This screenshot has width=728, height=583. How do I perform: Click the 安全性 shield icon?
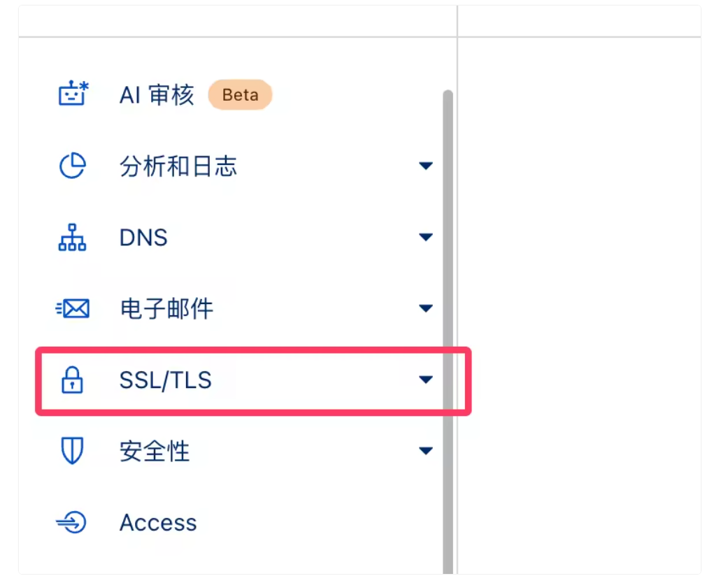72,451
